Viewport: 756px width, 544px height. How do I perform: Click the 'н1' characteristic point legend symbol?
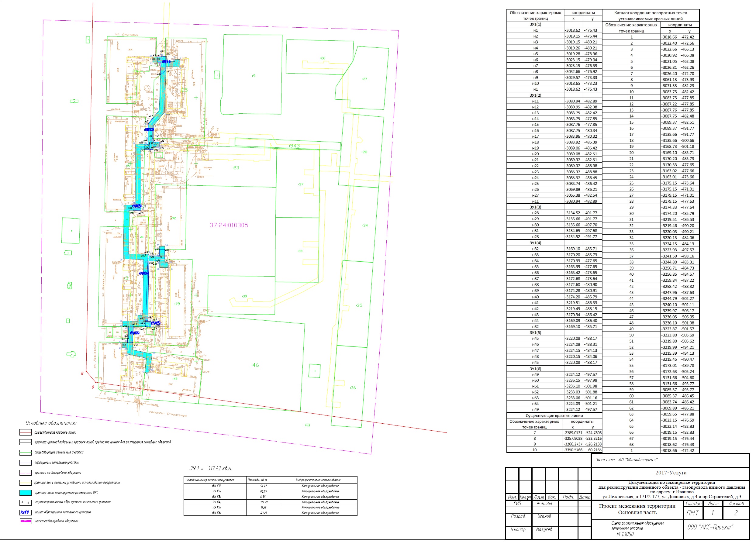click(x=25, y=503)
